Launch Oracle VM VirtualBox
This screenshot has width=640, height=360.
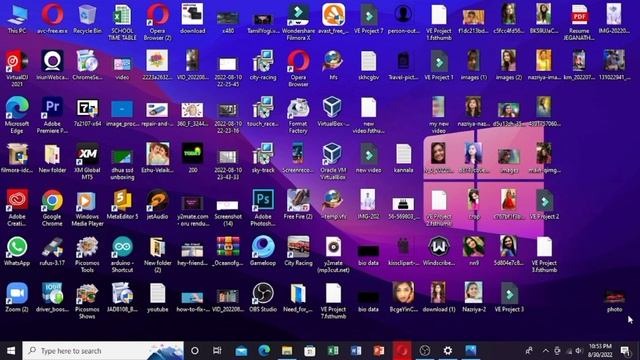point(333,162)
